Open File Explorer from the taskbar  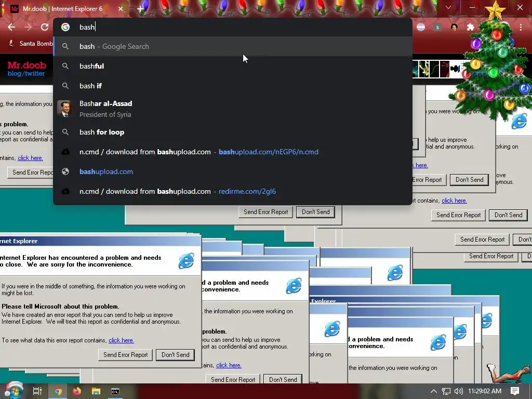click(x=96, y=391)
